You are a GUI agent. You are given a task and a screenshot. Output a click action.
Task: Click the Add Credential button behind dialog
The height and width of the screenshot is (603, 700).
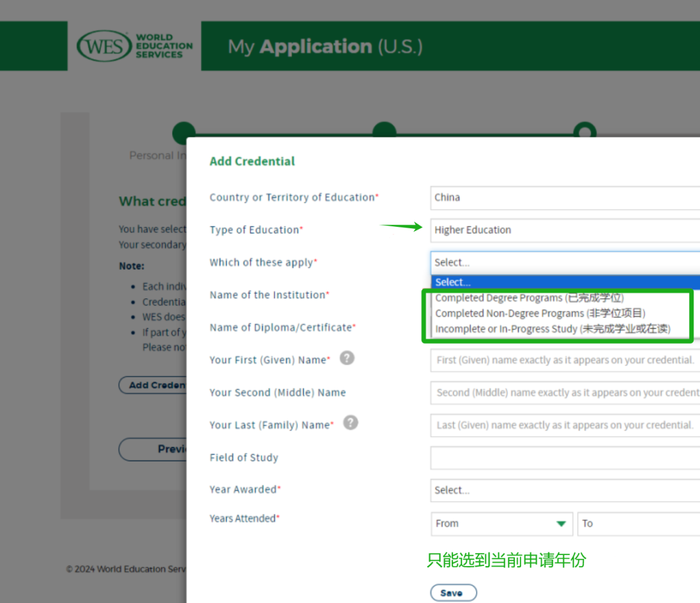[x=153, y=385]
